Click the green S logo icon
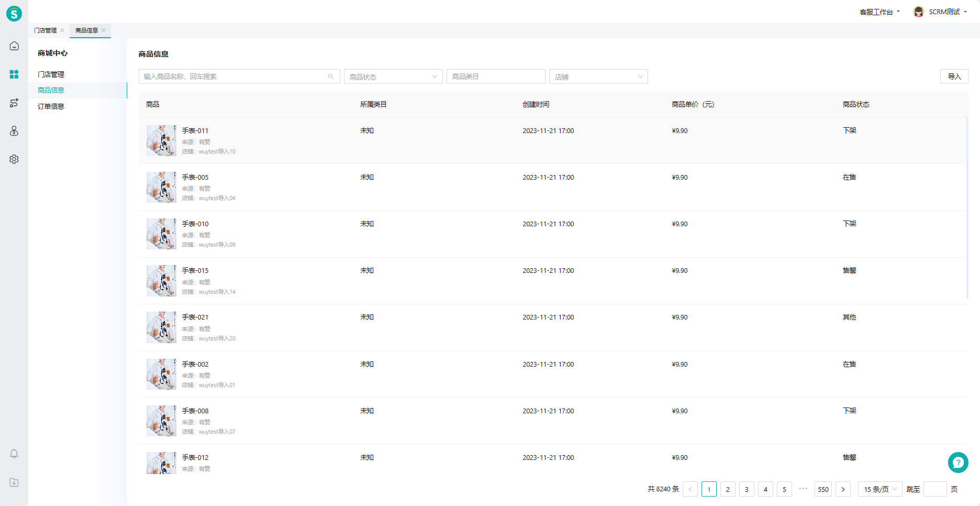This screenshot has height=506, width=980. tap(14, 14)
